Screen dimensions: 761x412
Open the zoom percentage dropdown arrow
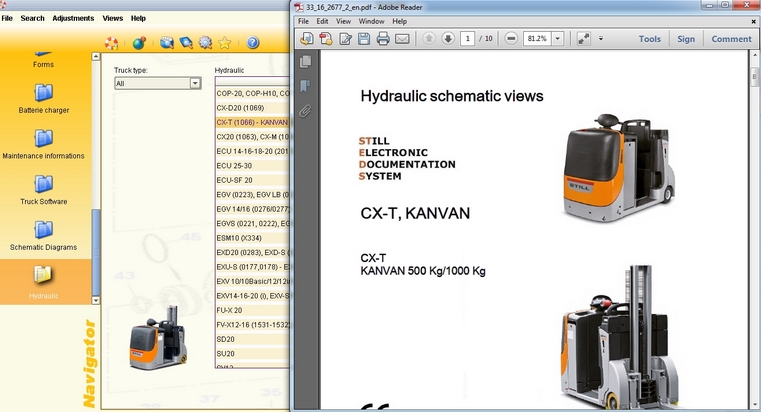[x=558, y=38]
